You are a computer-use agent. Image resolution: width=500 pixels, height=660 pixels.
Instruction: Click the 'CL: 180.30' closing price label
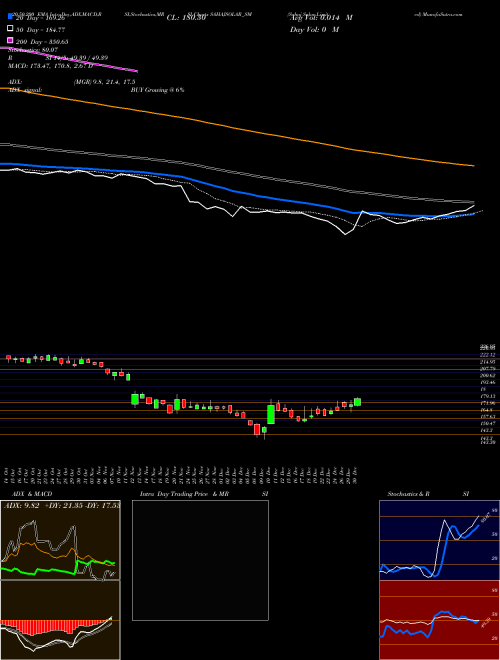click(x=186, y=18)
